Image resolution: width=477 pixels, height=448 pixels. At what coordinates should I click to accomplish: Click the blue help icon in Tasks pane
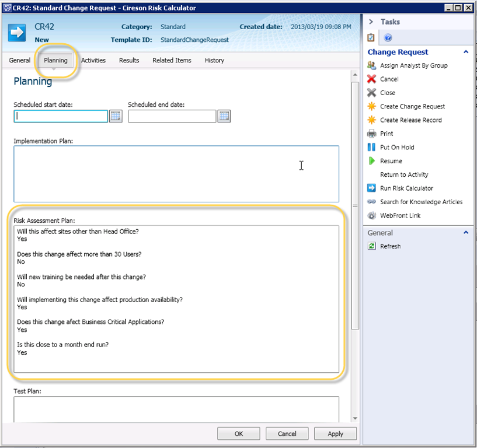click(x=388, y=38)
